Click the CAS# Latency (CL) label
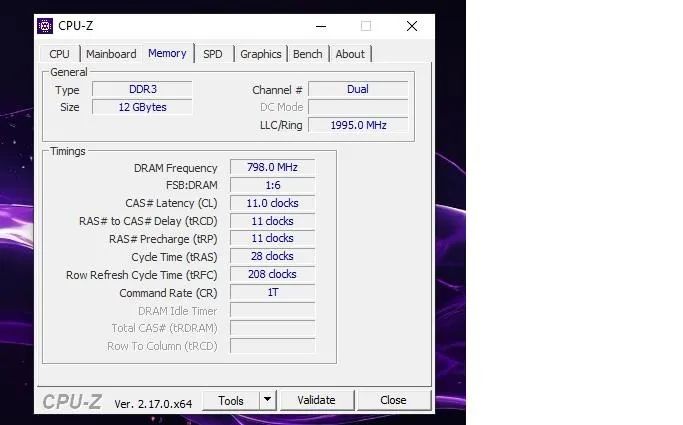This screenshot has width=683, height=425. coord(171,203)
